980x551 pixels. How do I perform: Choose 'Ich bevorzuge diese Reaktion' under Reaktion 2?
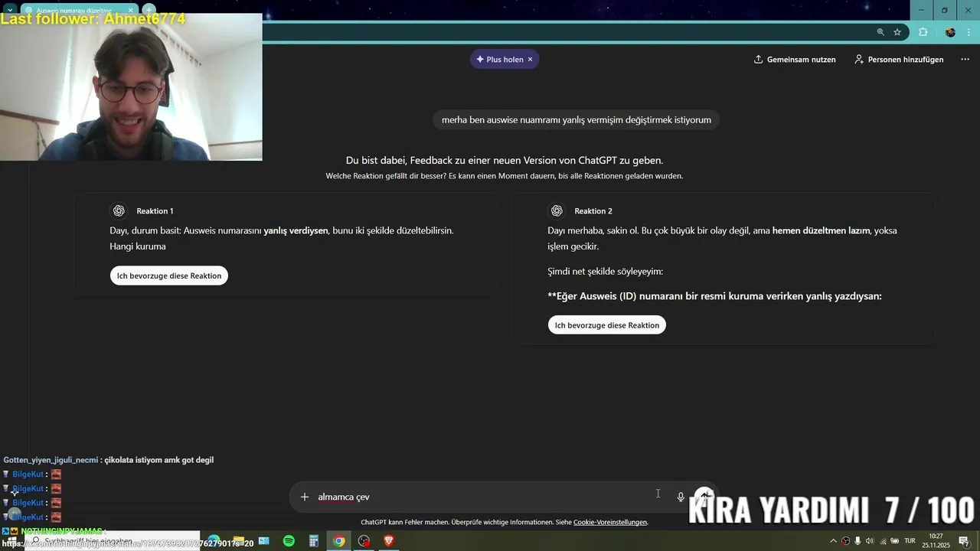[607, 325]
